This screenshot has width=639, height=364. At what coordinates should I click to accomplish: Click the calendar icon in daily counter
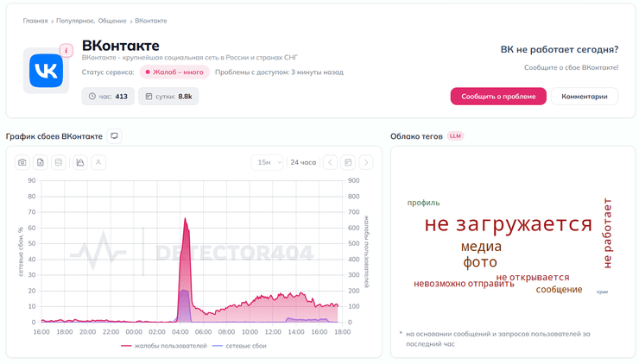click(x=149, y=97)
